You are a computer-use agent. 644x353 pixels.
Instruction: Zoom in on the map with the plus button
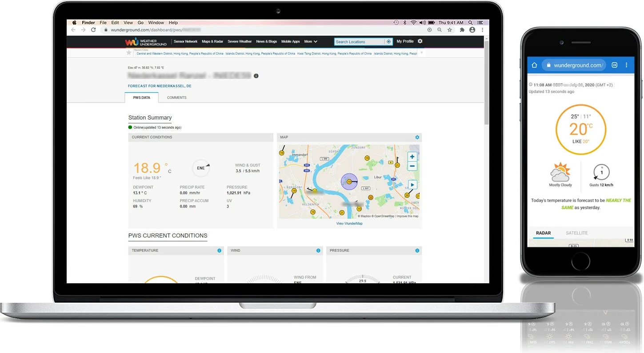[412, 157]
